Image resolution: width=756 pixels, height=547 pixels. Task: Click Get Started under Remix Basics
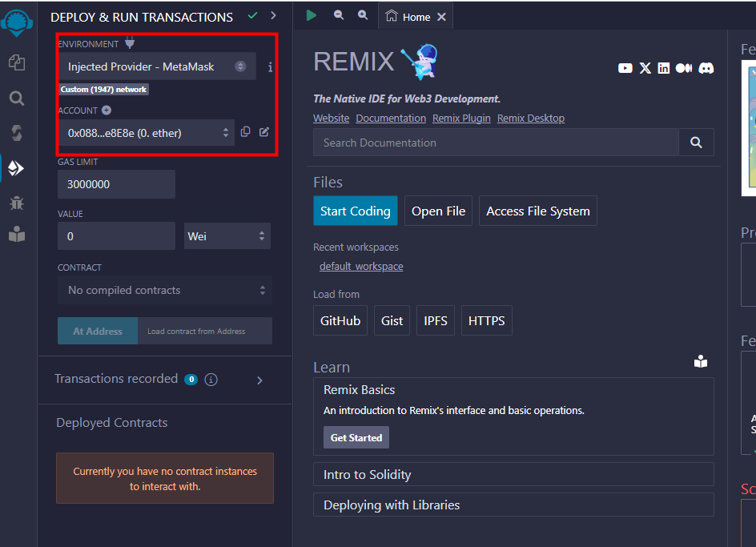click(x=356, y=437)
